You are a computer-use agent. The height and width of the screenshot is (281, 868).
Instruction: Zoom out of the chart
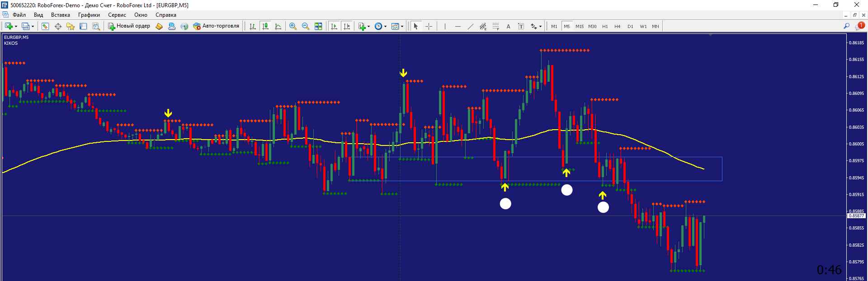[306, 26]
